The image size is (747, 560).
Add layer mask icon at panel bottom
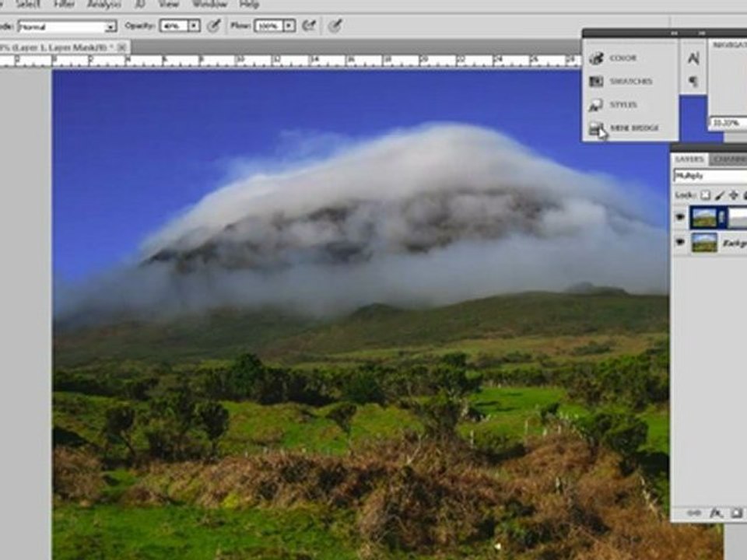[737, 513]
